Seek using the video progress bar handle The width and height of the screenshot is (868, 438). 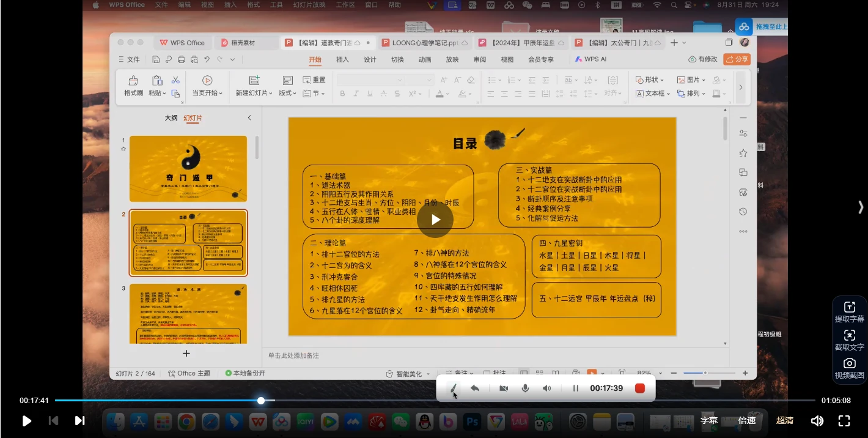click(261, 401)
